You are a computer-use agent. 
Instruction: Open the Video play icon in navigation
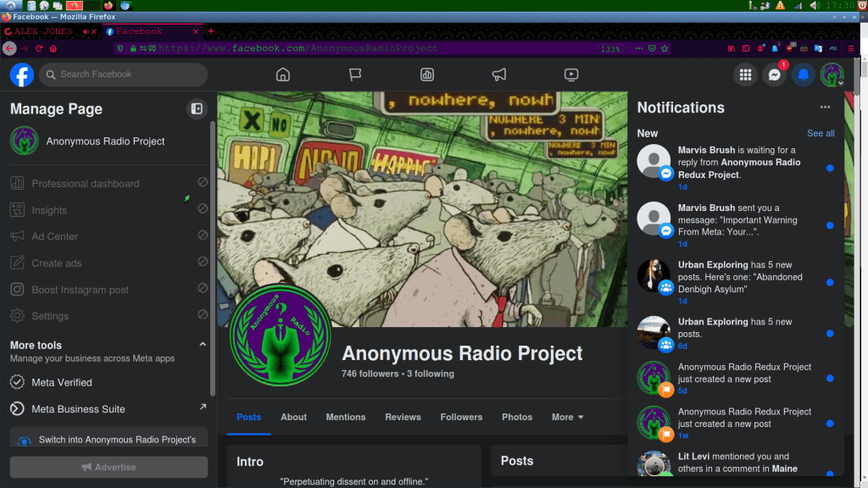click(x=571, y=75)
